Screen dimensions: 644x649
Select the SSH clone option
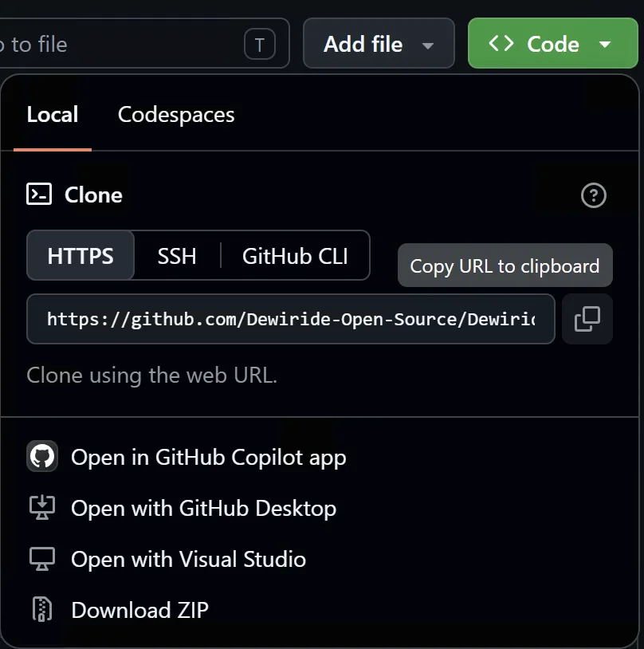[x=177, y=256]
